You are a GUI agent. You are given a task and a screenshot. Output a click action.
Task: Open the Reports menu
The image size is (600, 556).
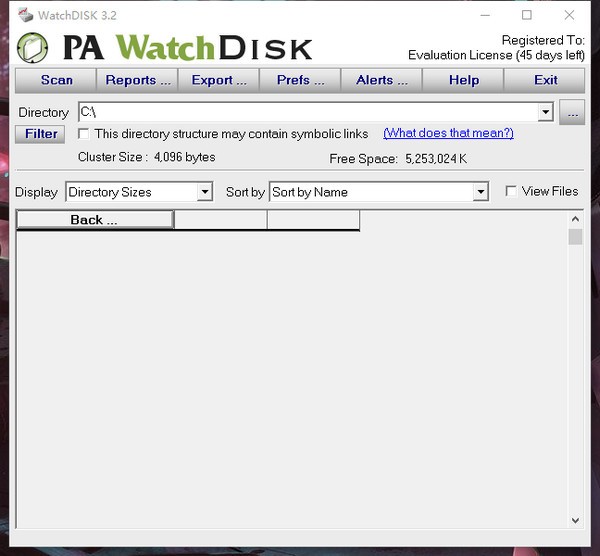[138, 80]
